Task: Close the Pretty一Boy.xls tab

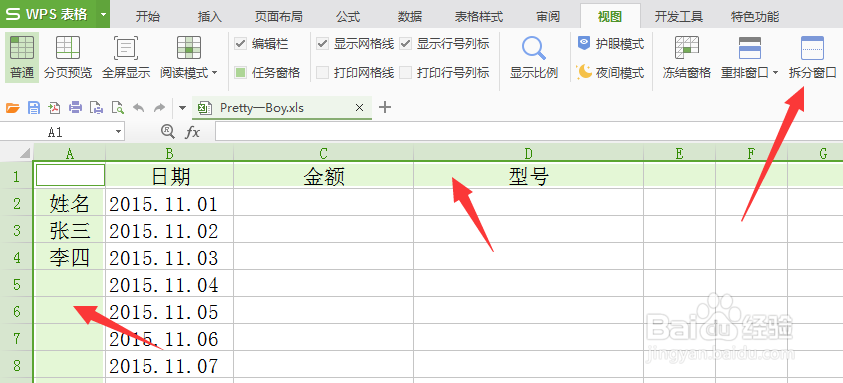Action: click(x=360, y=108)
